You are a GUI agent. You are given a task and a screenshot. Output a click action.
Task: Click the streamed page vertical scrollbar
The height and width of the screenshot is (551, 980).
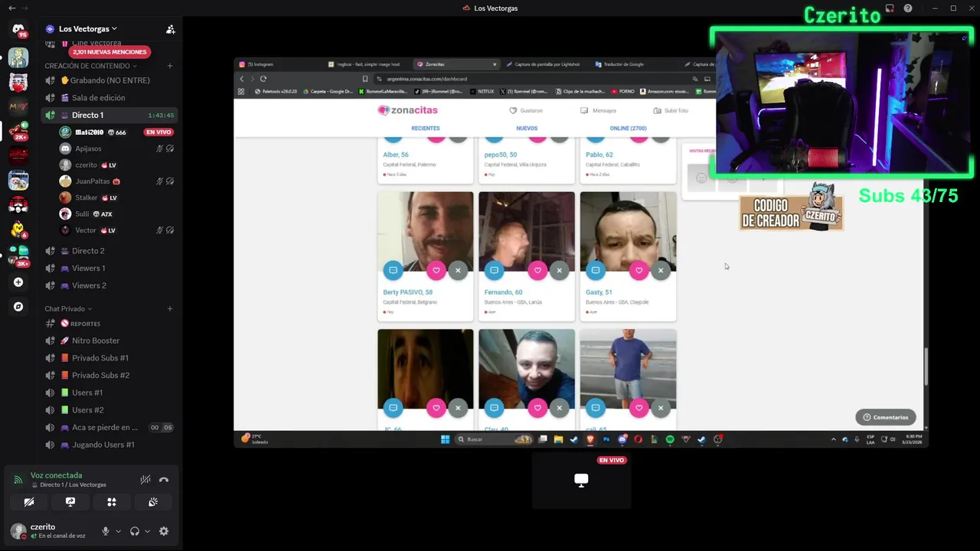pyautogui.click(x=925, y=367)
